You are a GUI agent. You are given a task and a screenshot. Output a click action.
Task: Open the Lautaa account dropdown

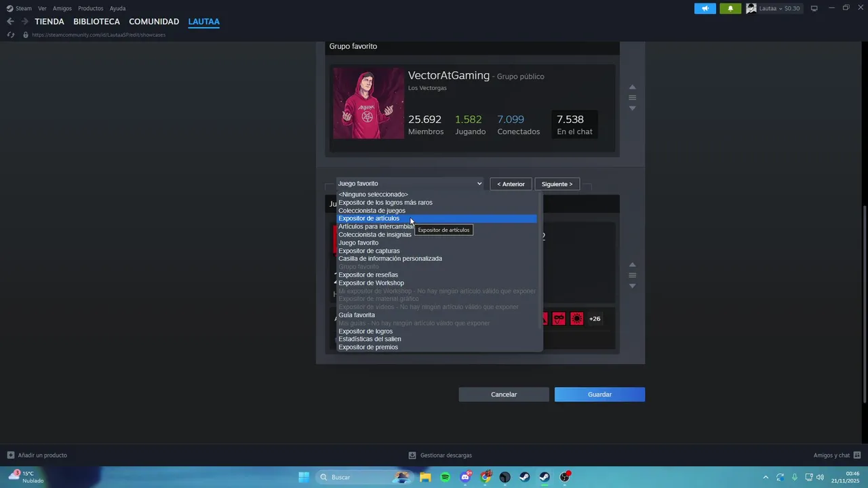click(x=780, y=8)
